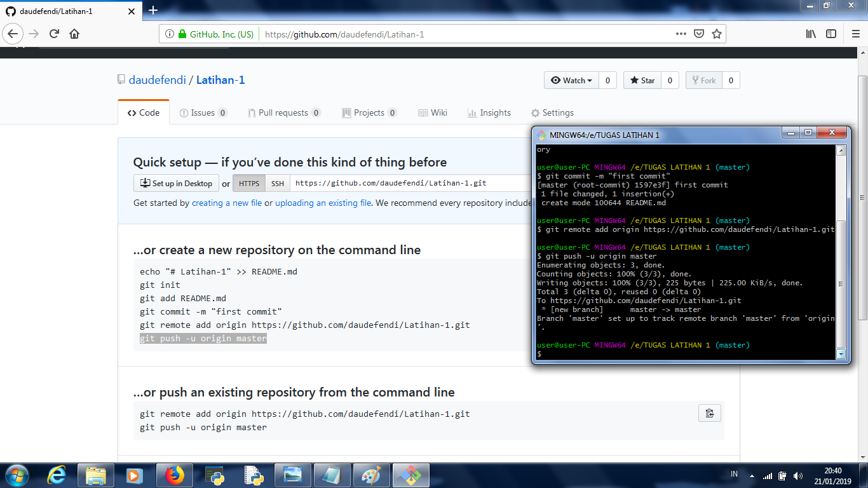The width and height of the screenshot is (868, 488).
Task: Click the Firefox address bar URL
Action: 344,34
